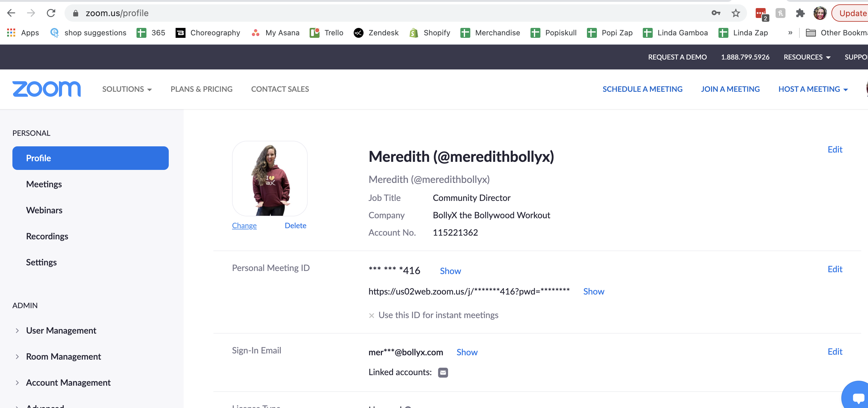The width and height of the screenshot is (868, 408).
Task: Show the full Personal Meeting ID
Action: (x=450, y=271)
